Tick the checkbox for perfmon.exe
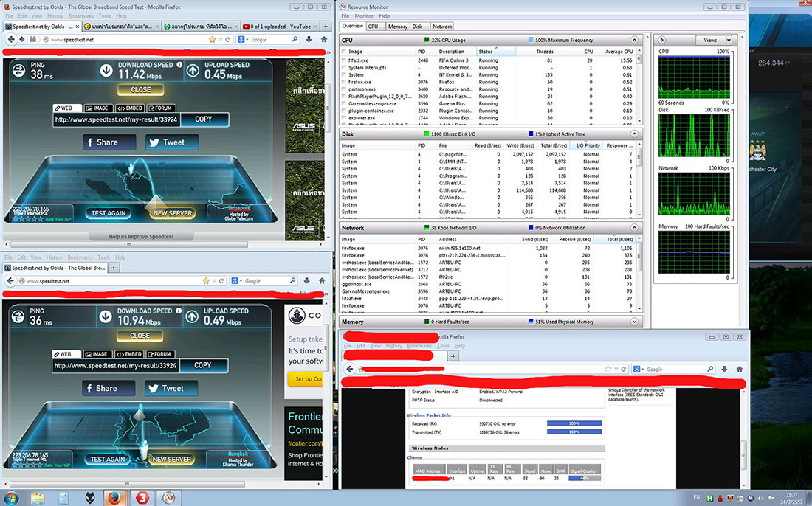The width and height of the screenshot is (812, 506). 344,89
